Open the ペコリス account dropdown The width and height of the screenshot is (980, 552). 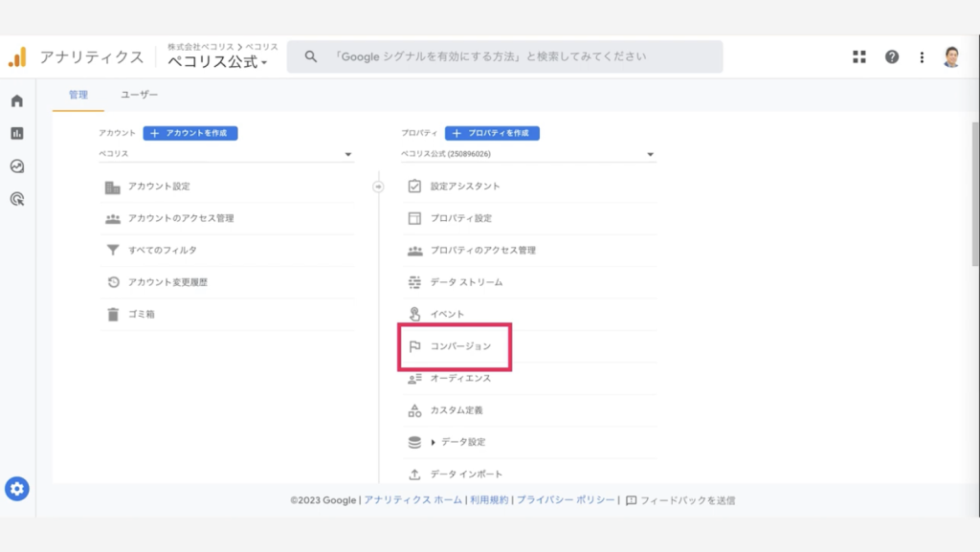point(226,154)
